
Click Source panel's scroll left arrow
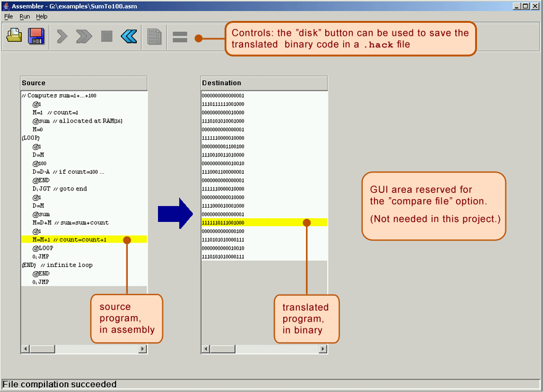click(x=26, y=349)
